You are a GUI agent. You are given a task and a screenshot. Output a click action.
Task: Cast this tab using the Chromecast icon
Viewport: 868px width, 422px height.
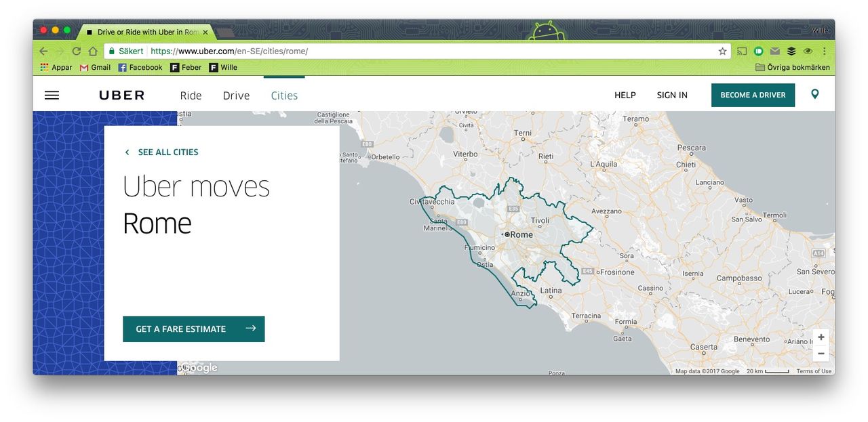pyautogui.click(x=742, y=51)
